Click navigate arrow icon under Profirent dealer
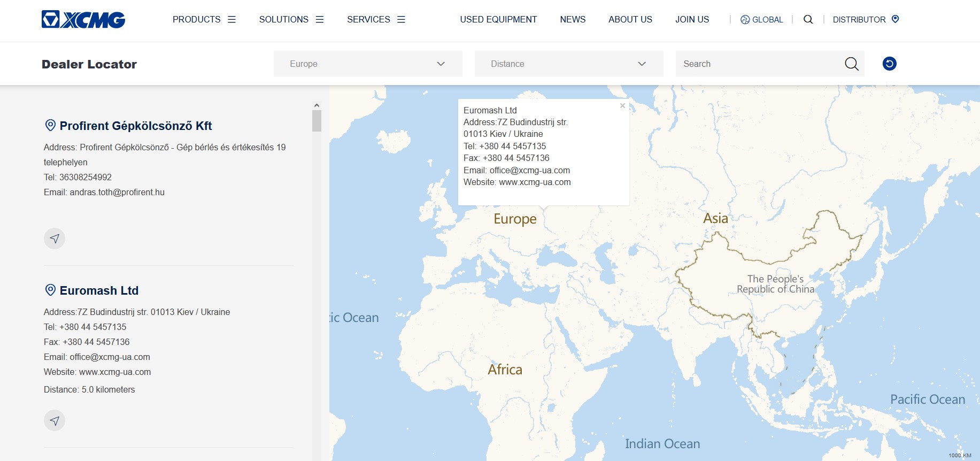This screenshot has width=980, height=461. click(x=55, y=239)
